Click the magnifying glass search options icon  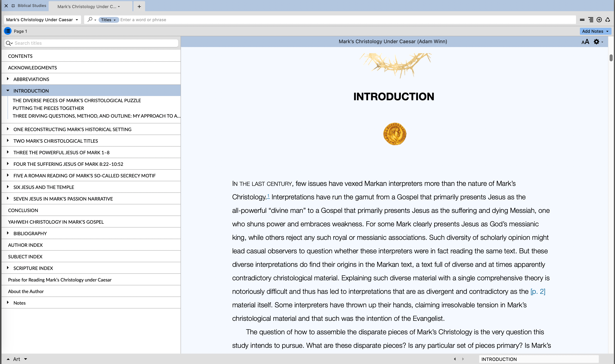click(x=90, y=19)
